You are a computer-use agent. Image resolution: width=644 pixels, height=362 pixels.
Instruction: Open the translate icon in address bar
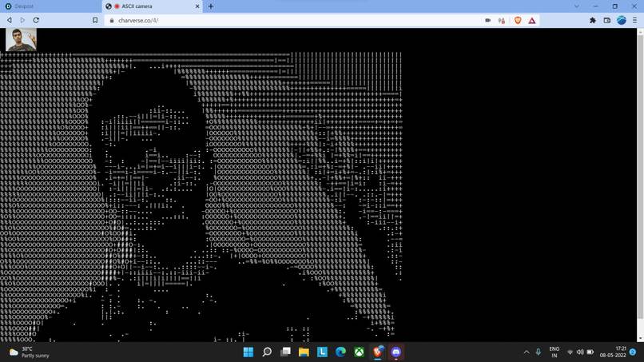click(502, 20)
